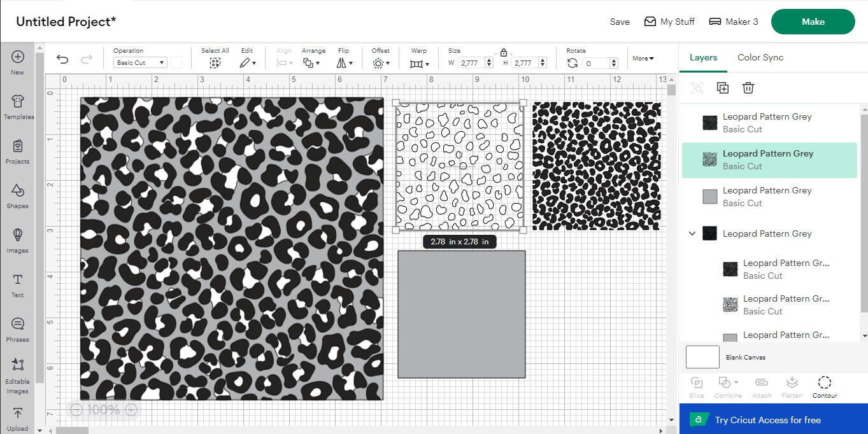Select the Offset tool
Image resolution: width=868 pixels, height=434 pixels.
point(380,62)
